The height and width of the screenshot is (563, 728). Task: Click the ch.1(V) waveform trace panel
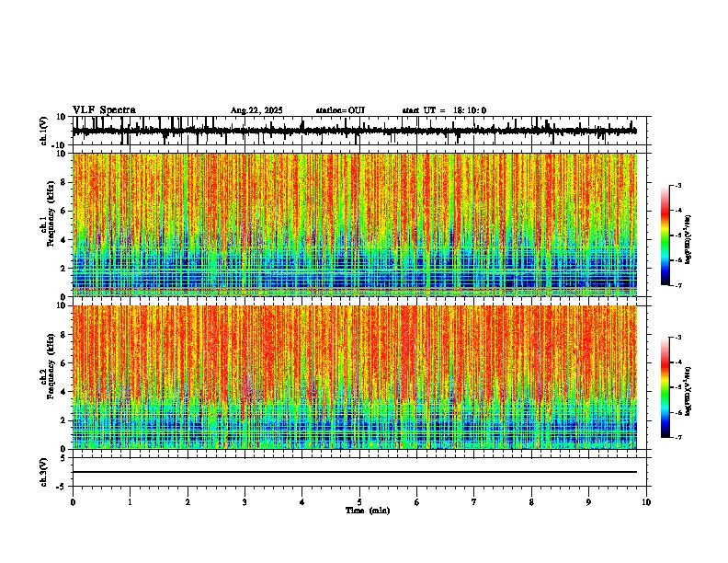358,131
